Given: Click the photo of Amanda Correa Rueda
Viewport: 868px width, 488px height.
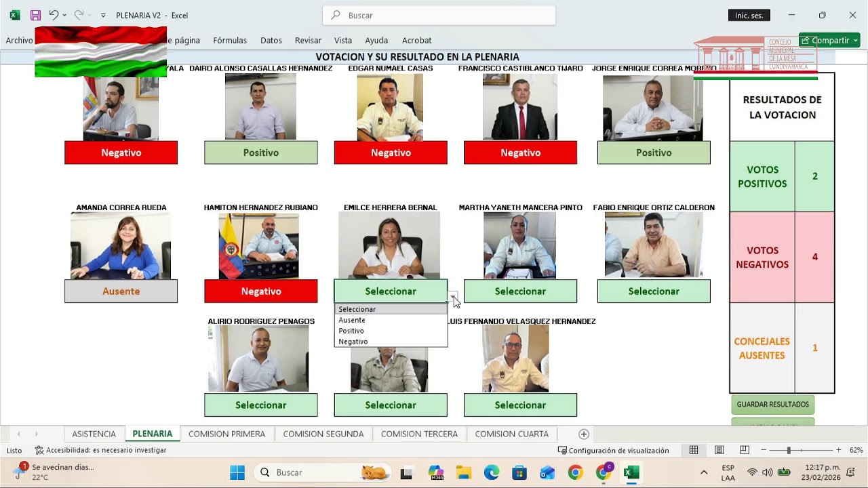Looking at the screenshot, I should (x=121, y=246).
